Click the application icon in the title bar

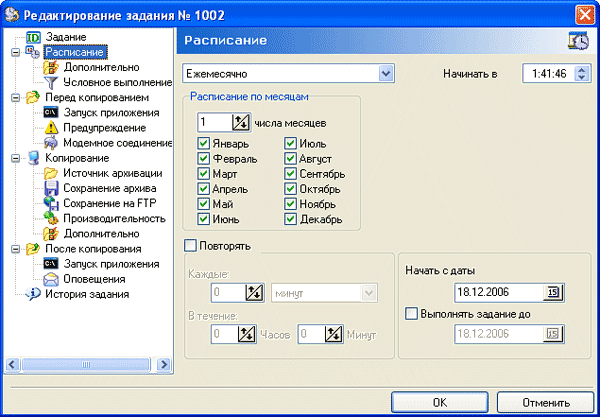pyautogui.click(x=12, y=15)
